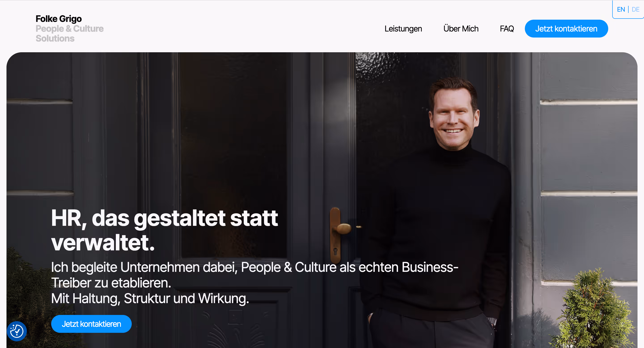
Task: Click the Folke Grigo logo name
Action: (x=59, y=19)
